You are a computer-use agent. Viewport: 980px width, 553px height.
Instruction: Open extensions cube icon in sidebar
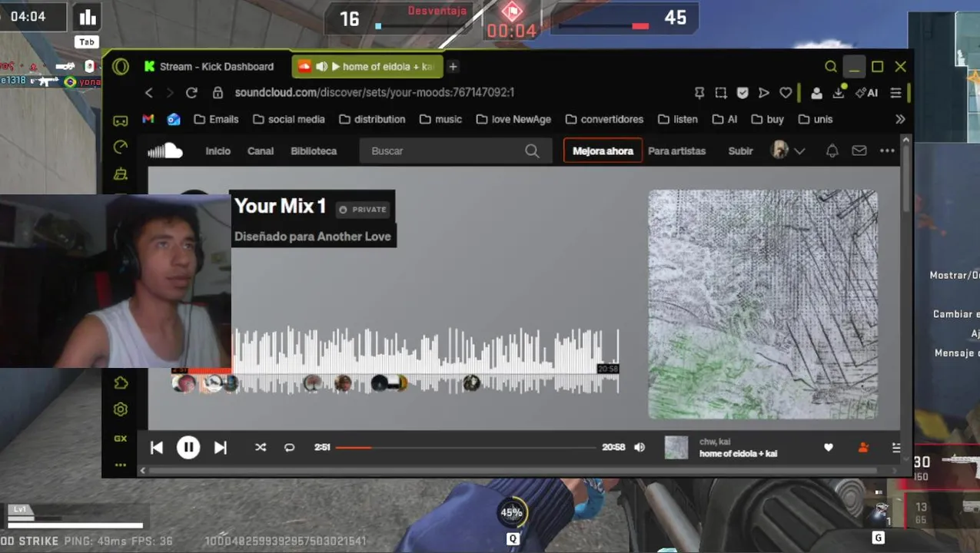[x=121, y=382]
